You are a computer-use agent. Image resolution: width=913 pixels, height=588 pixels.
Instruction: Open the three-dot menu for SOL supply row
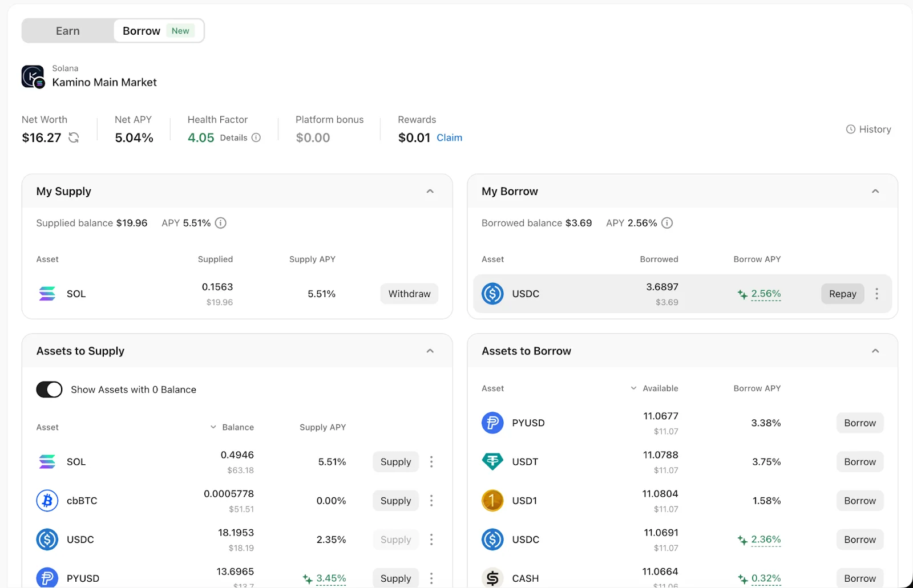[x=431, y=462]
